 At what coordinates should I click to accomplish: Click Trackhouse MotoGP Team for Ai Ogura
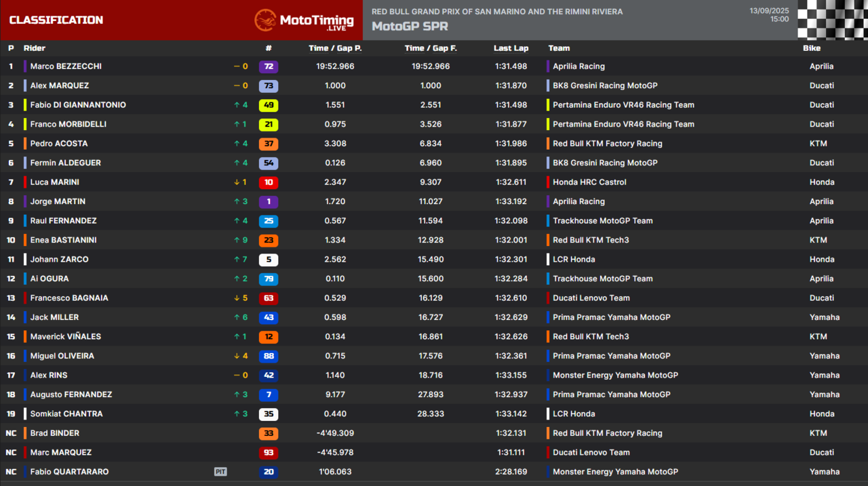click(603, 279)
